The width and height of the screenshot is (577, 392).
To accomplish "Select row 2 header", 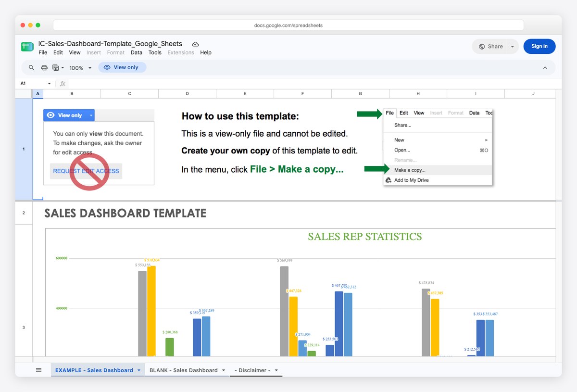I will (24, 213).
